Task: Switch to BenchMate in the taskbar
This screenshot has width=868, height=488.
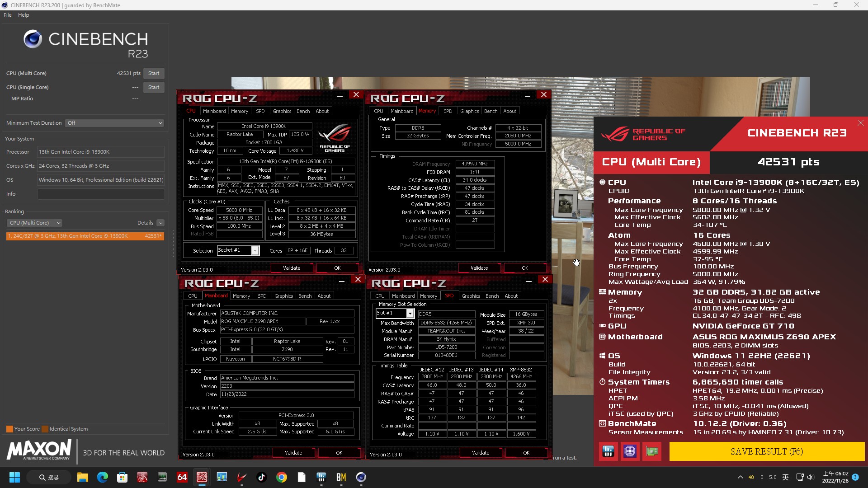Action: click(341, 477)
